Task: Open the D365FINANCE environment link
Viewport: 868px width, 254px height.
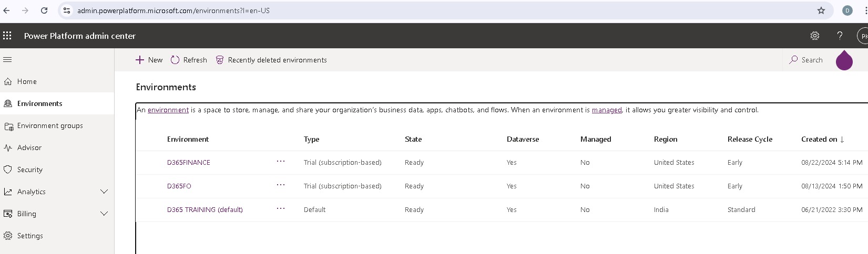Action: pos(188,163)
